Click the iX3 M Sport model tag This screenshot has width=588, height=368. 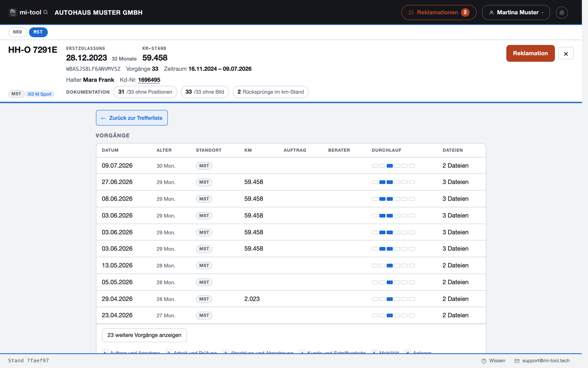(40, 94)
